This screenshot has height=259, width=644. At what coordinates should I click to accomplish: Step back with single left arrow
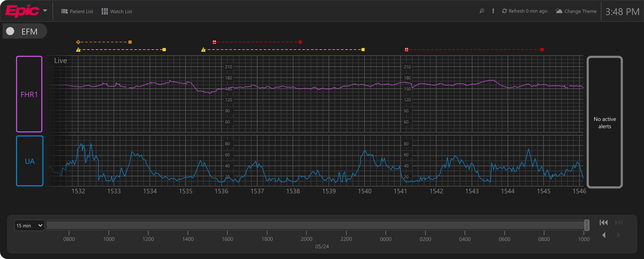[x=604, y=235]
